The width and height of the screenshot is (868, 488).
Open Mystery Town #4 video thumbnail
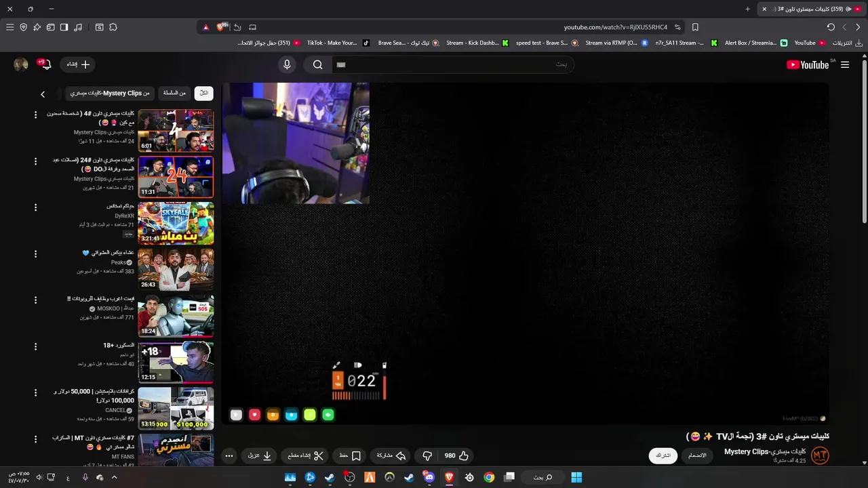(x=176, y=131)
